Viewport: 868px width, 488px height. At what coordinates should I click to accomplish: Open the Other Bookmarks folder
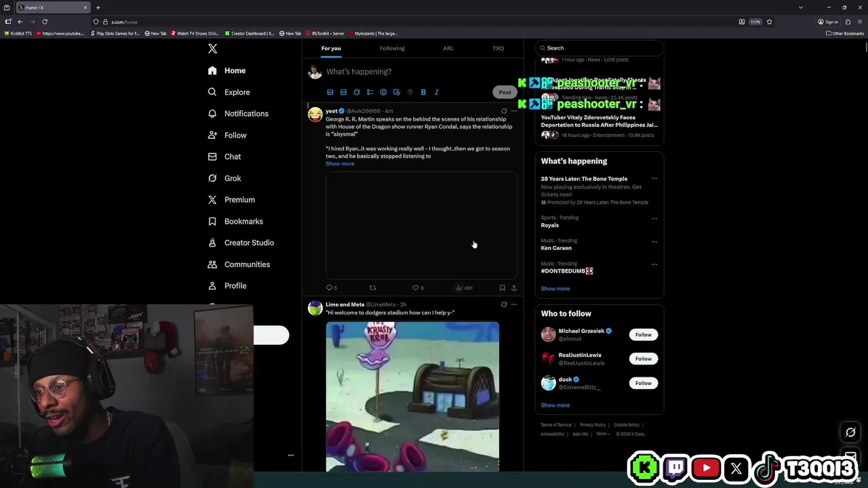tap(844, 33)
